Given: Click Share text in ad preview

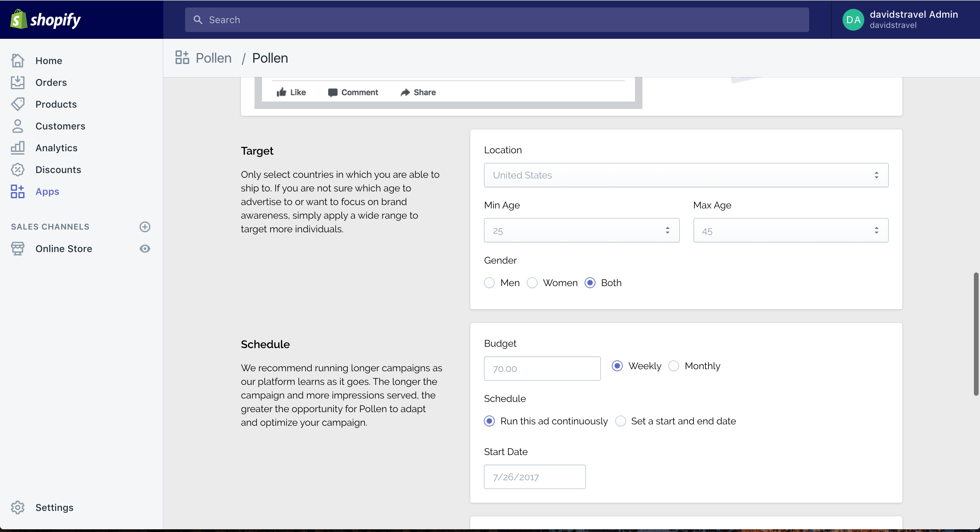Looking at the screenshot, I should (x=425, y=92).
